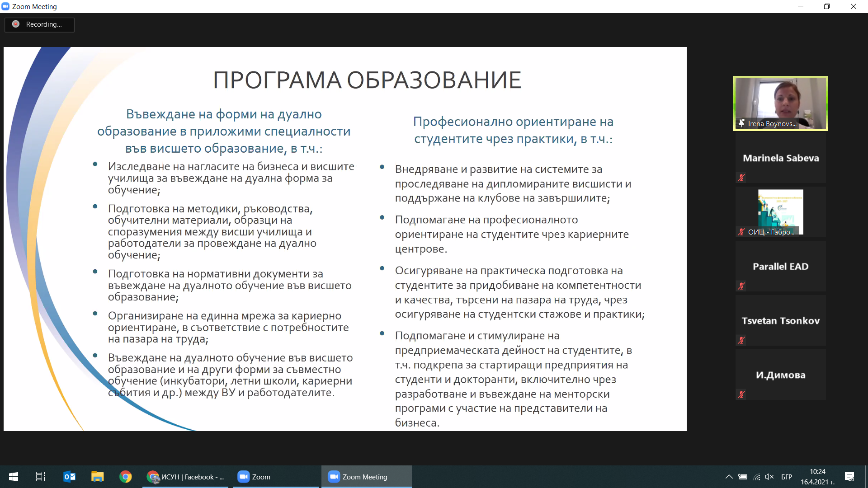Click muted microphone icon under Tsvetan Tsonkov
The image size is (868, 488).
click(741, 340)
